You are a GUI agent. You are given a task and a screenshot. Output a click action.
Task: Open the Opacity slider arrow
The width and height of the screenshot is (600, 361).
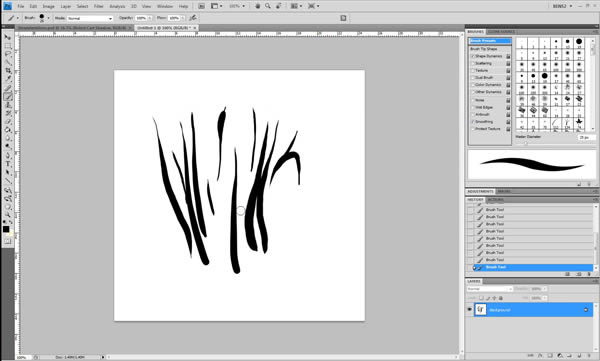(150, 18)
